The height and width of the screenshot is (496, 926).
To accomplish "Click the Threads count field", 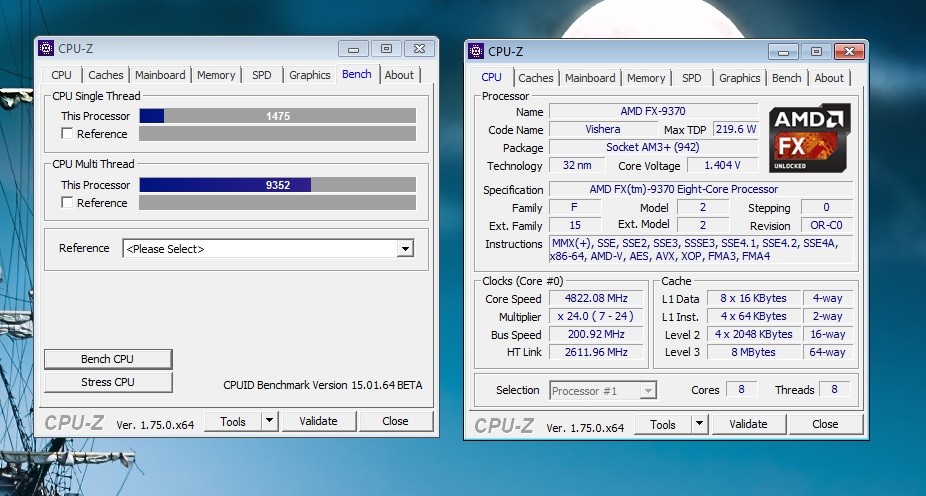I will click(x=834, y=390).
